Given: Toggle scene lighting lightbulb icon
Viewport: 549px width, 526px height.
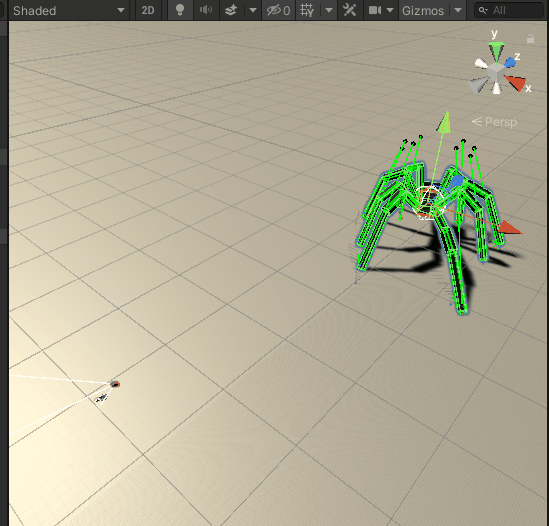Looking at the screenshot, I should [x=180, y=11].
